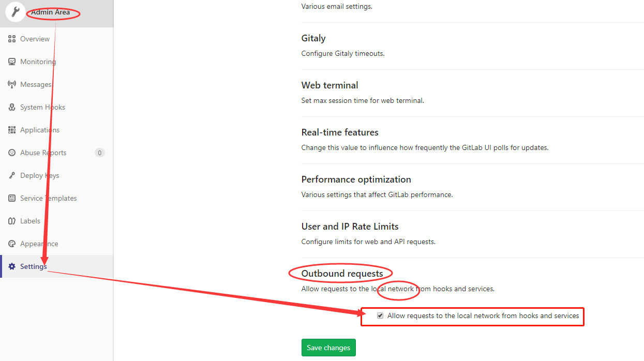Expand the Performance optimization section
Viewport: 644px width, 361px height.
click(356, 179)
